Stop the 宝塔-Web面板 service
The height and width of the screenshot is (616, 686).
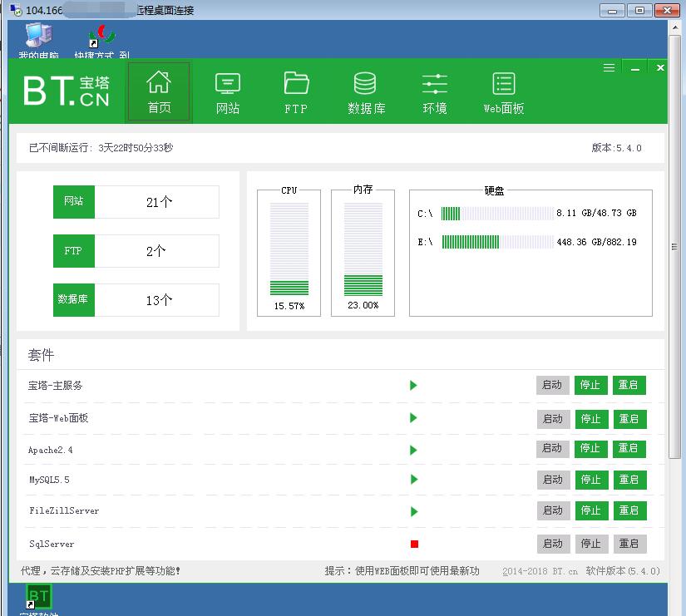tap(591, 419)
